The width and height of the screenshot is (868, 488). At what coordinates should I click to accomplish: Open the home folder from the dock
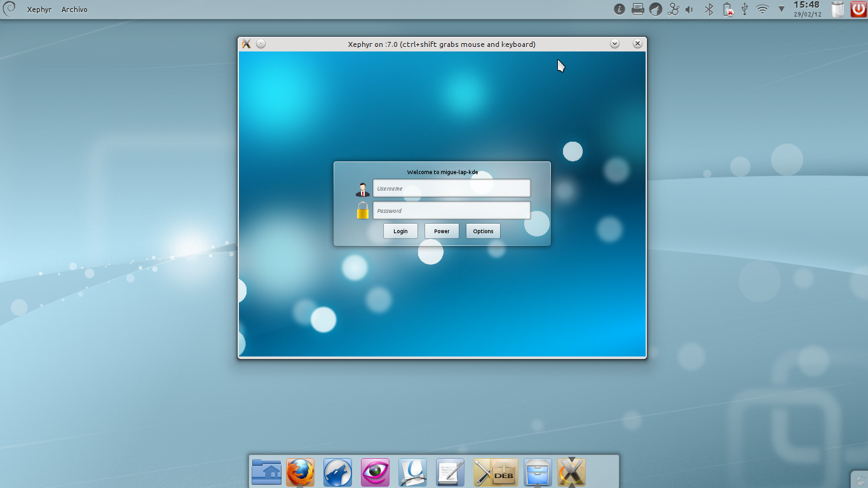266,472
